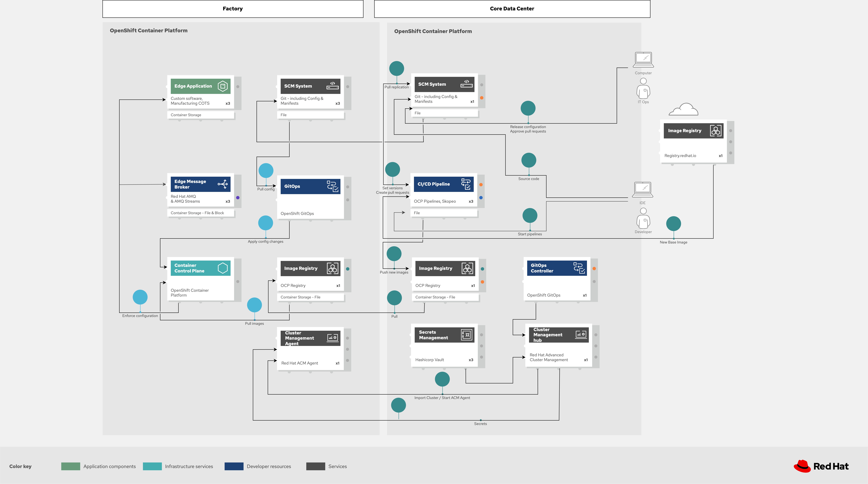Image resolution: width=868 pixels, height=484 pixels.
Task: Select the IT Ops person icon
Action: (x=643, y=88)
